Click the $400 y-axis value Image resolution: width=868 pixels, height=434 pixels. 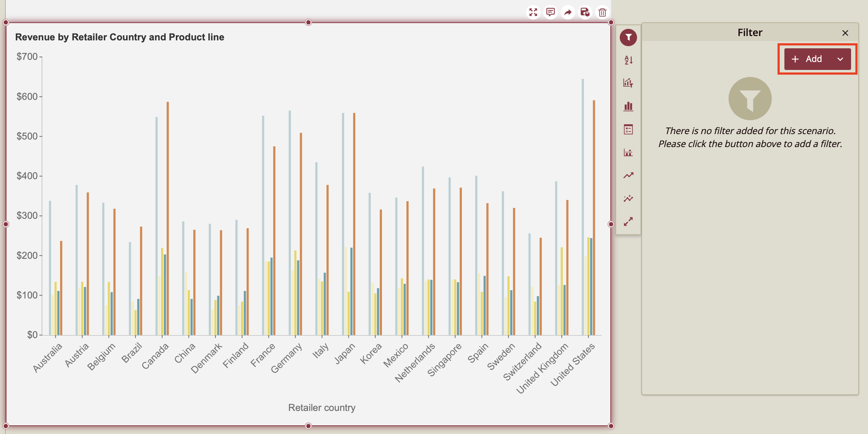click(27, 176)
